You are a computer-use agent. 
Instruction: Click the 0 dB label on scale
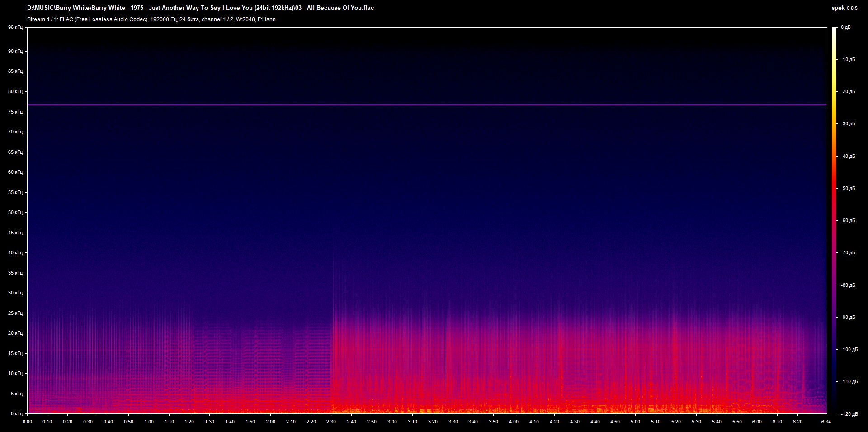click(x=845, y=28)
